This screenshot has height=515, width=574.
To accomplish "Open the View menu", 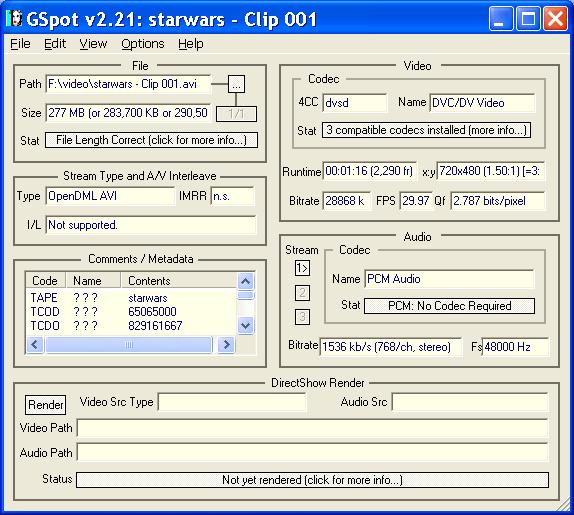I will (93, 44).
